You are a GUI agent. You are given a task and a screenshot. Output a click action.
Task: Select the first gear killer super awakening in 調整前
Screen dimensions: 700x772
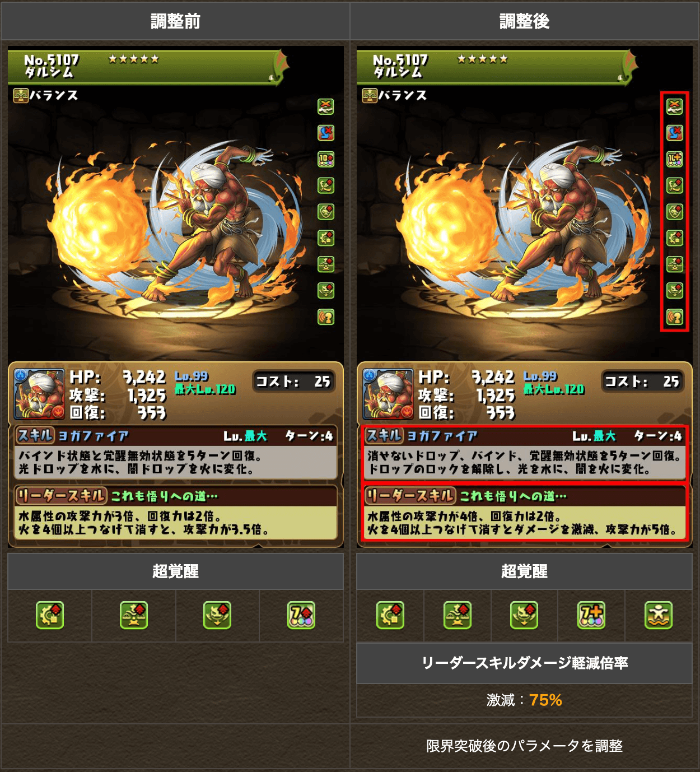tap(50, 615)
